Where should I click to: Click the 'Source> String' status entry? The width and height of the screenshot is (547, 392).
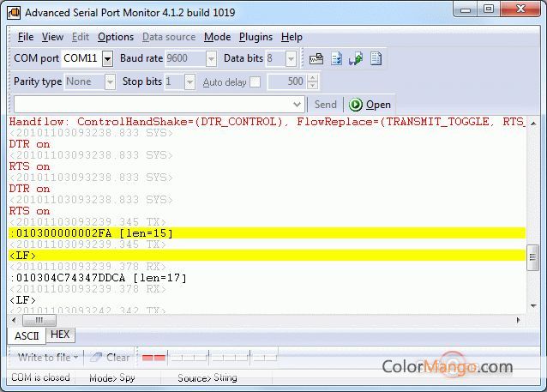point(207,377)
